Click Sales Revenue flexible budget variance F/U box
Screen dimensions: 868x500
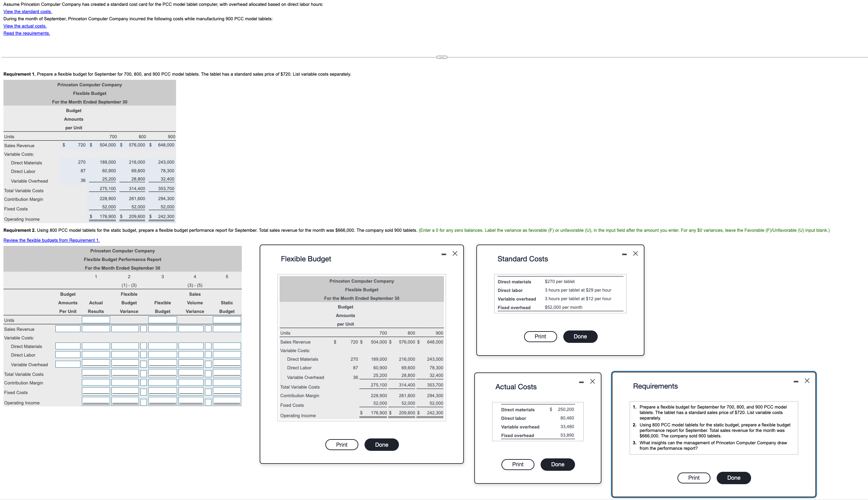[x=143, y=329]
